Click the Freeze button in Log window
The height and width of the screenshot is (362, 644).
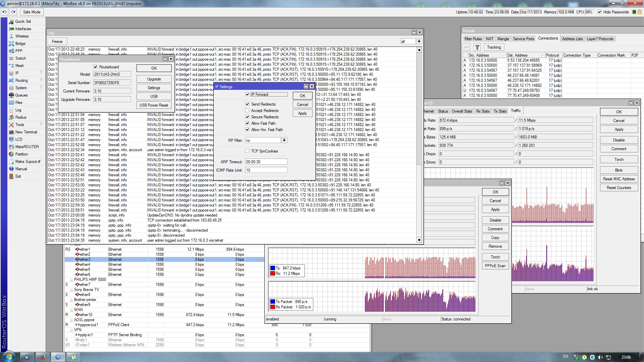coord(57,42)
